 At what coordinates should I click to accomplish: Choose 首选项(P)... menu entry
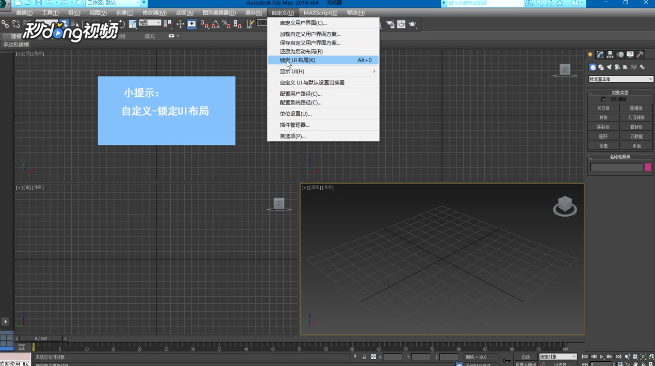[323, 136]
